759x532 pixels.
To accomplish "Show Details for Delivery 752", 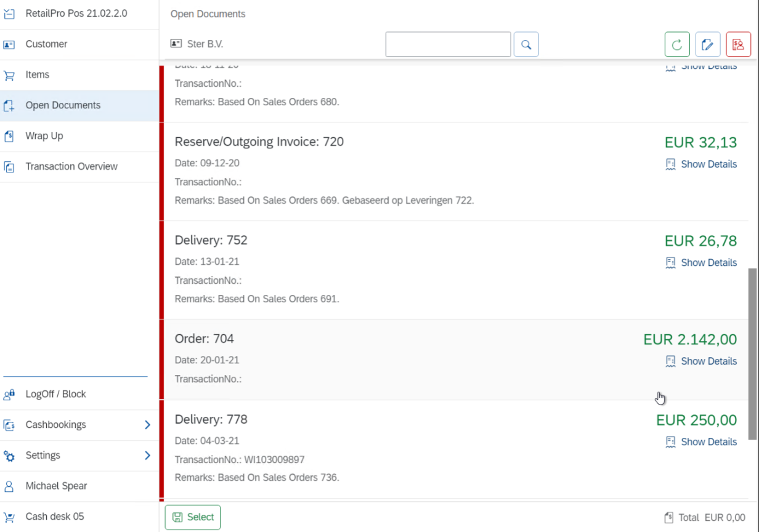I will coord(708,263).
